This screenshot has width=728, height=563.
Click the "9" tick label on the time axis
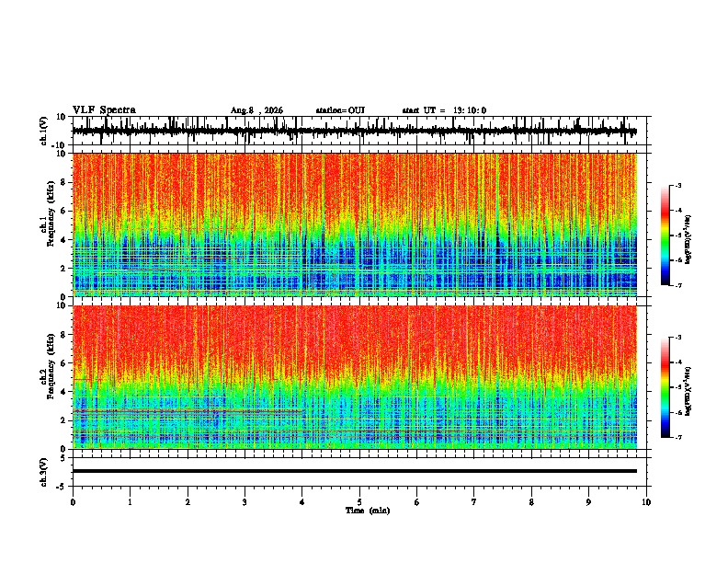pos(588,502)
